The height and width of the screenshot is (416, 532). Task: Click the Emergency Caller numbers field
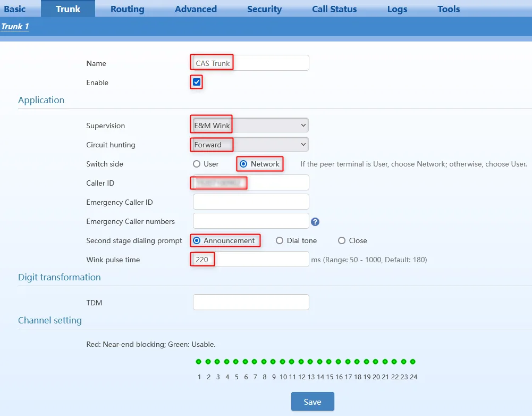click(x=251, y=221)
